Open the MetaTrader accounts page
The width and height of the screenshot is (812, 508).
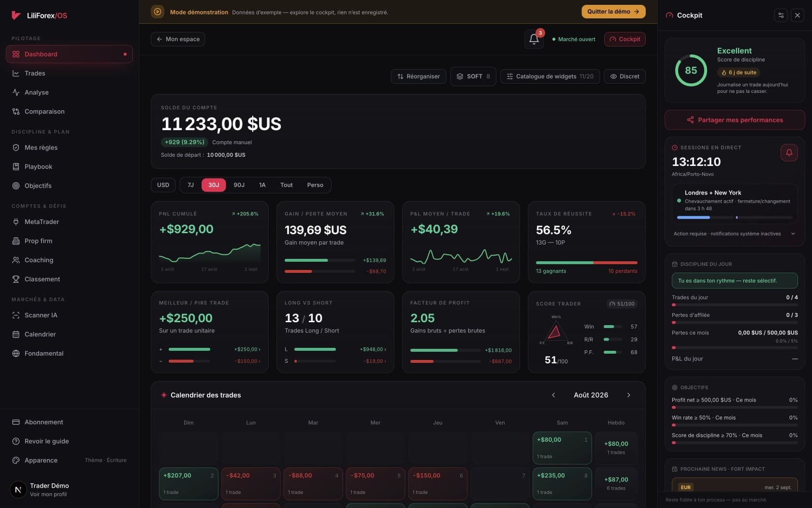pyautogui.click(x=69, y=222)
